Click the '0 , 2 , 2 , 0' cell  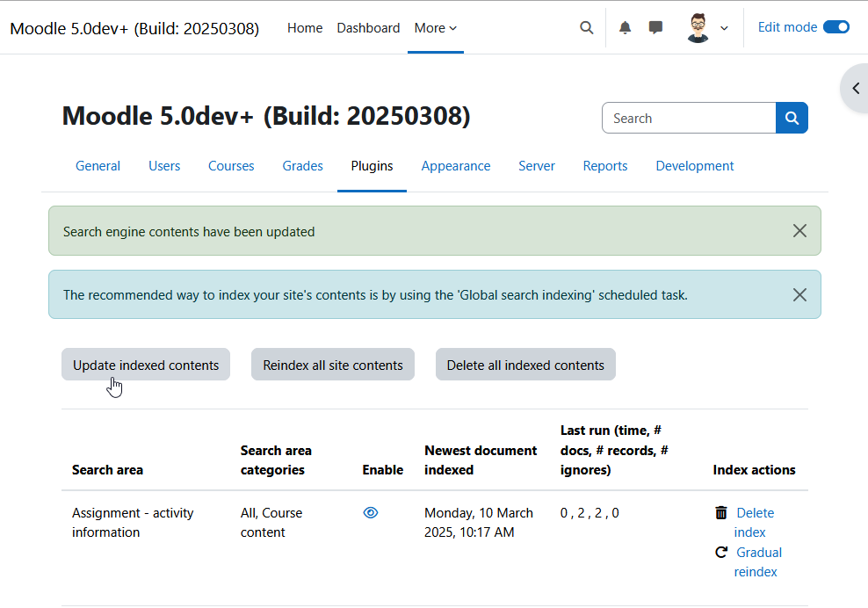(590, 513)
